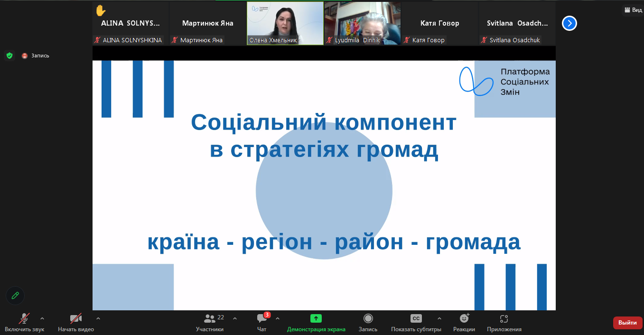Open Reactions (Реакции) smiley menu
The height and width of the screenshot is (335, 644).
tap(464, 322)
